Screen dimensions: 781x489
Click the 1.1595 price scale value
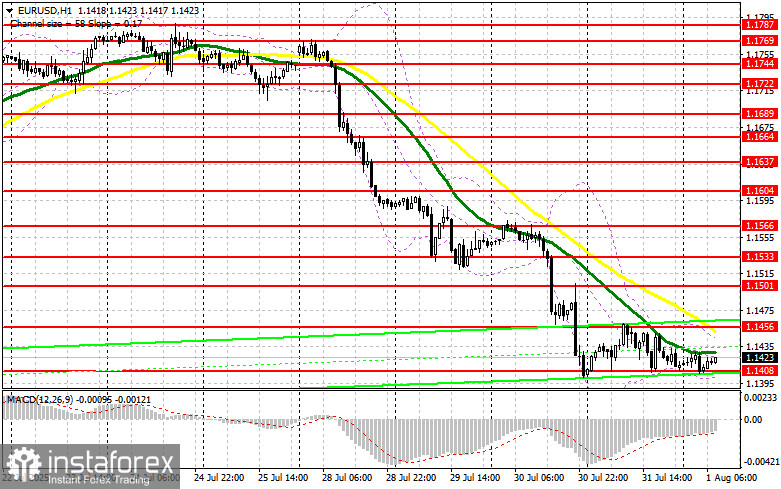(x=760, y=201)
